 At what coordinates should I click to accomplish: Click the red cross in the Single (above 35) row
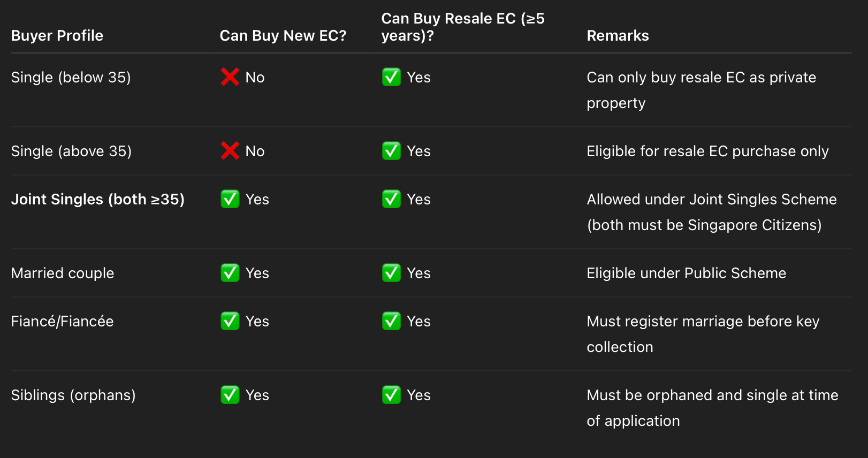click(230, 151)
